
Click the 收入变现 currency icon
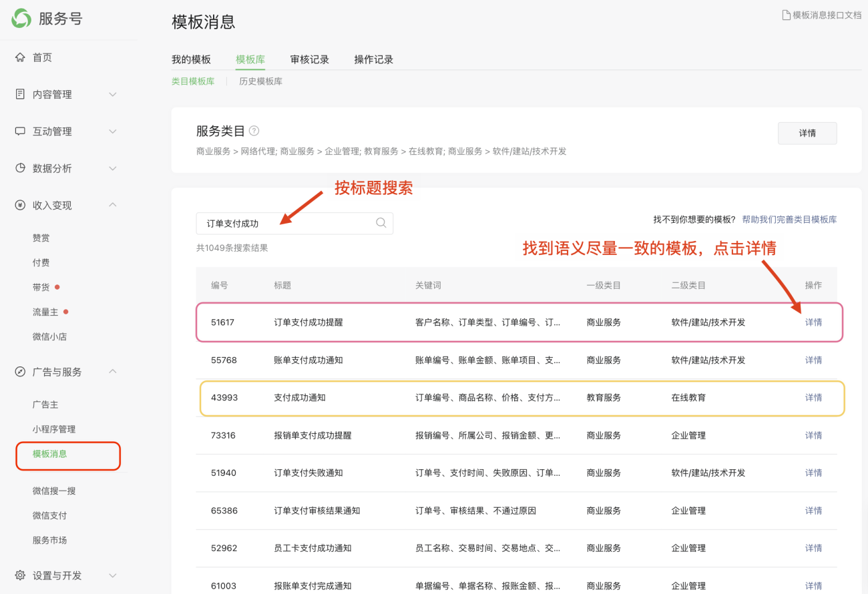click(21, 205)
